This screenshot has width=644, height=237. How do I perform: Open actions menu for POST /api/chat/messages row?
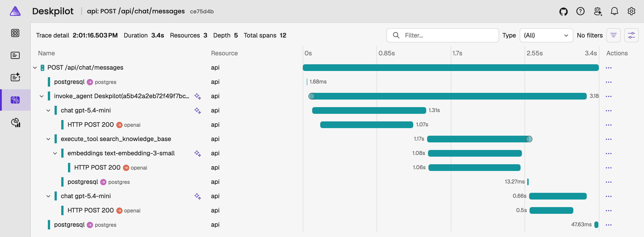click(x=608, y=68)
